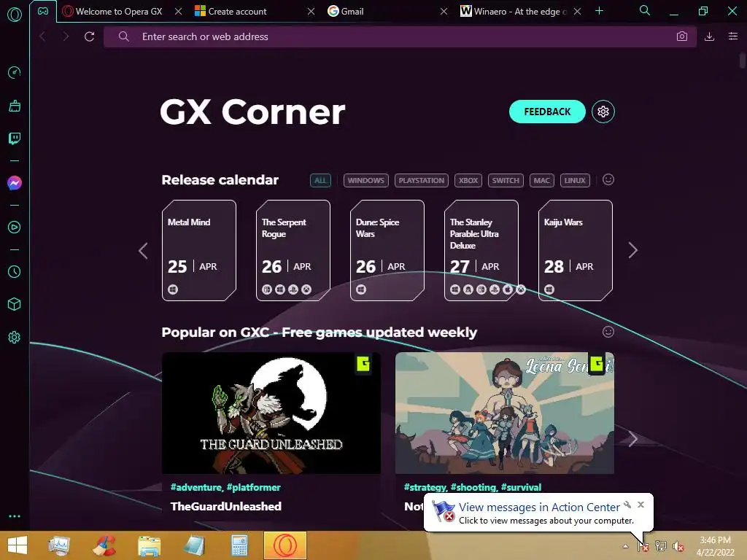Click the forward navigation arrow

point(66,36)
